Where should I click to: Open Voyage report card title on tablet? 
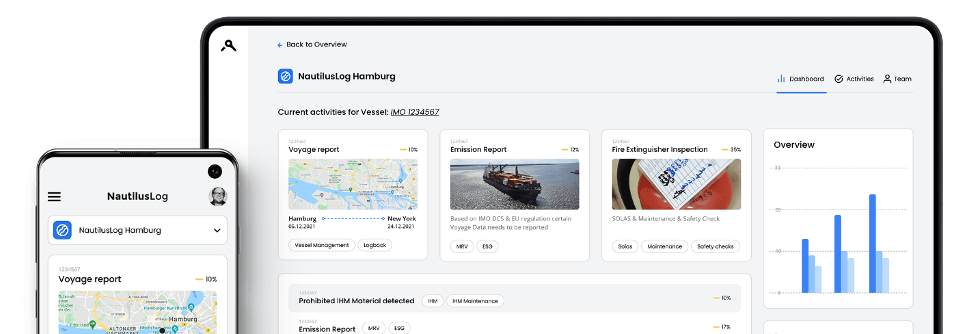tap(314, 149)
